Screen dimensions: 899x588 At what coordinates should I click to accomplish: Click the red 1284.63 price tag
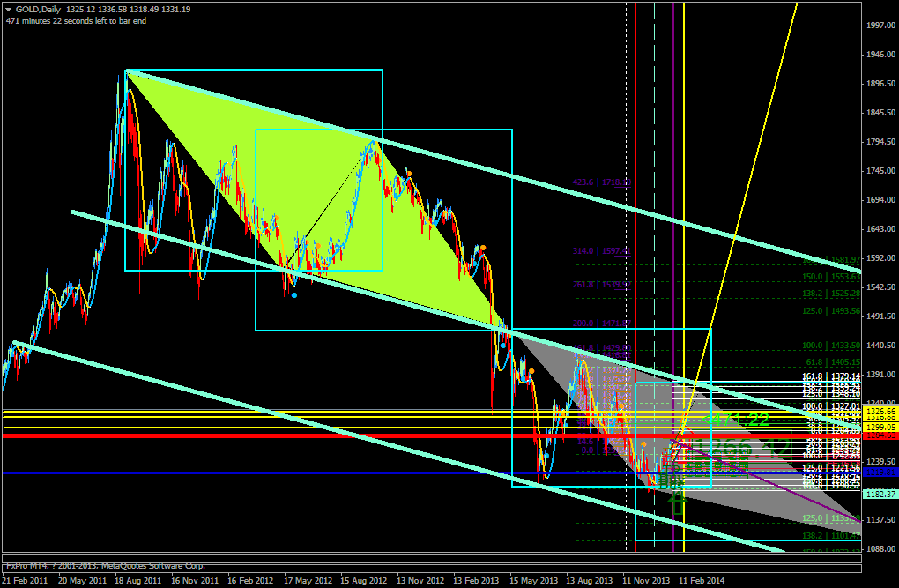click(x=881, y=436)
